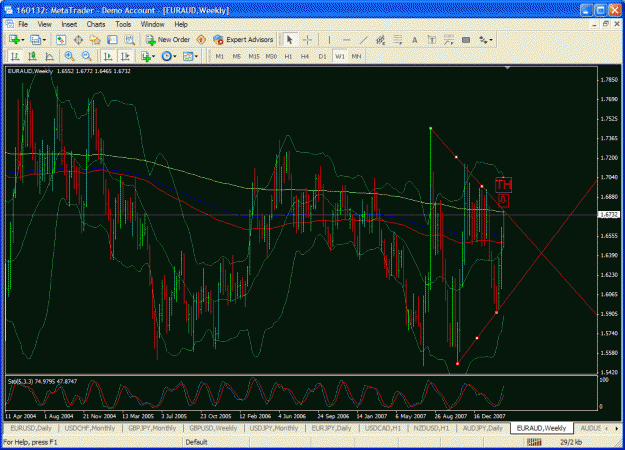This screenshot has width=625, height=450.
Task: Switch chart to candlestick mode
Action: point(32,56)
